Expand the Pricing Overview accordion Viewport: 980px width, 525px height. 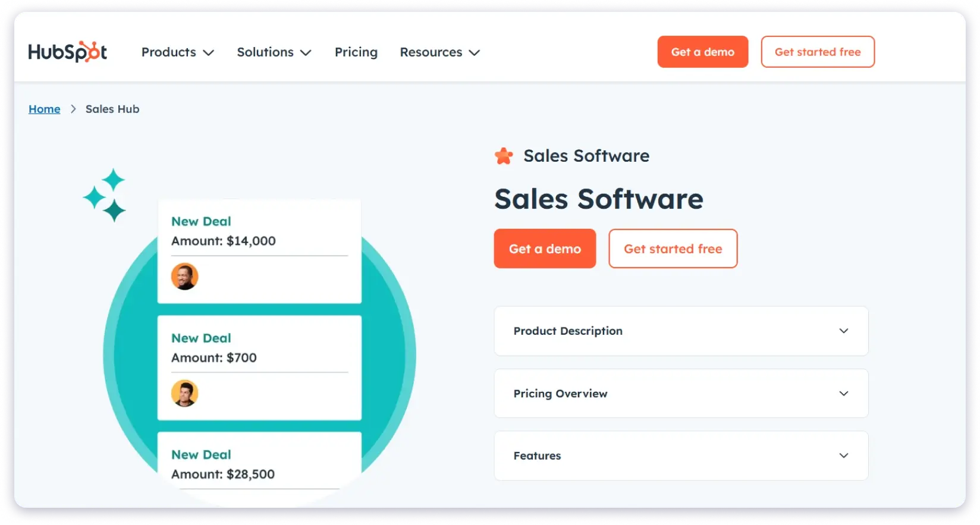click(681, 394)
